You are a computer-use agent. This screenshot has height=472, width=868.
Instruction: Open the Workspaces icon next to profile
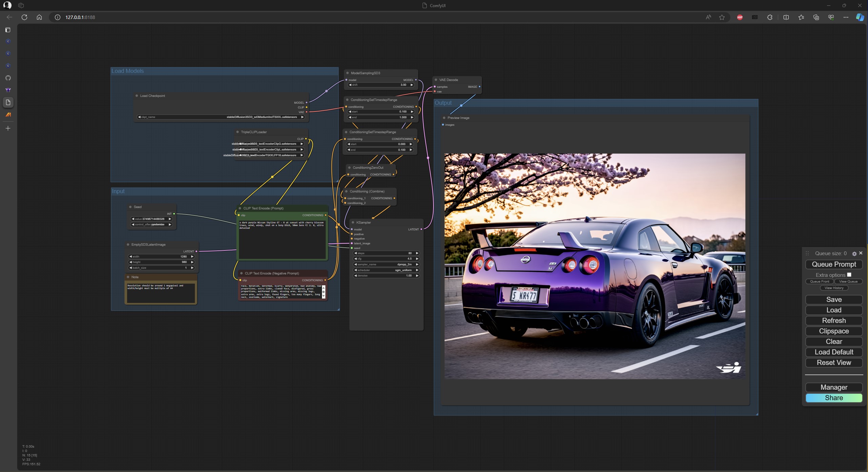pos(21,5)
